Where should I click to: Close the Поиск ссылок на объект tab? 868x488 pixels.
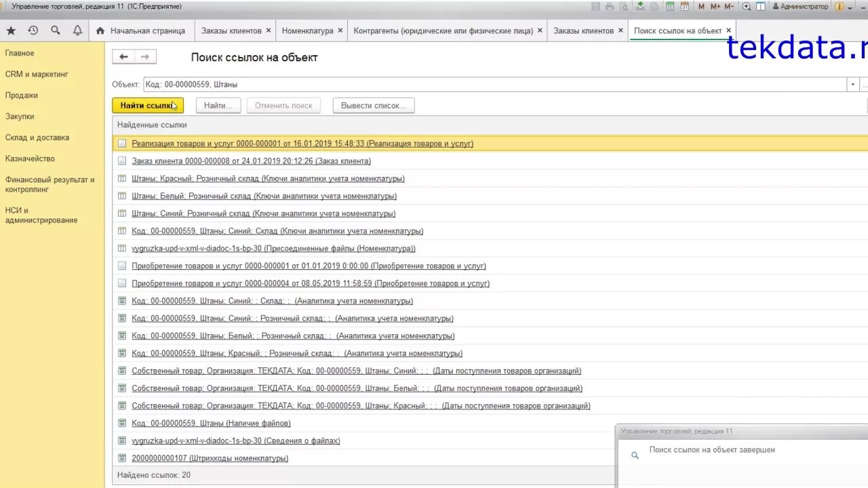pyautogui.click(x=729, y=30)
